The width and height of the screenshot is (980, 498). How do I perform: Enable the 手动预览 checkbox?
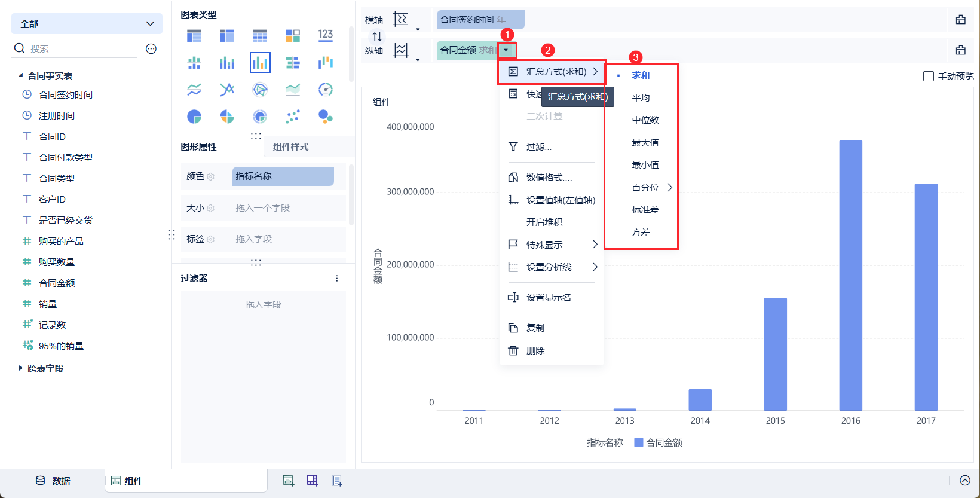coord(929,76)
